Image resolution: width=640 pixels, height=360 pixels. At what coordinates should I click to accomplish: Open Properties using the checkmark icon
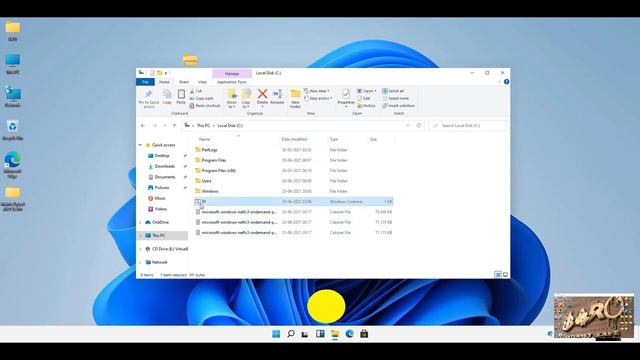(x=346, y=94)
